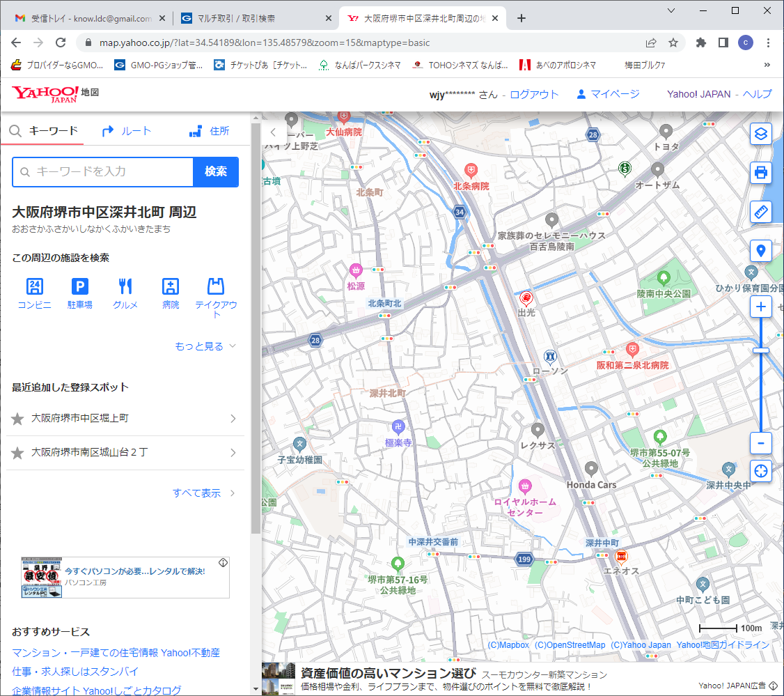Image resolution: width=784 pixels, height=696 pixels.
Task: Search nearby convenience stores (コンビニ)
Action: point(34,293)
